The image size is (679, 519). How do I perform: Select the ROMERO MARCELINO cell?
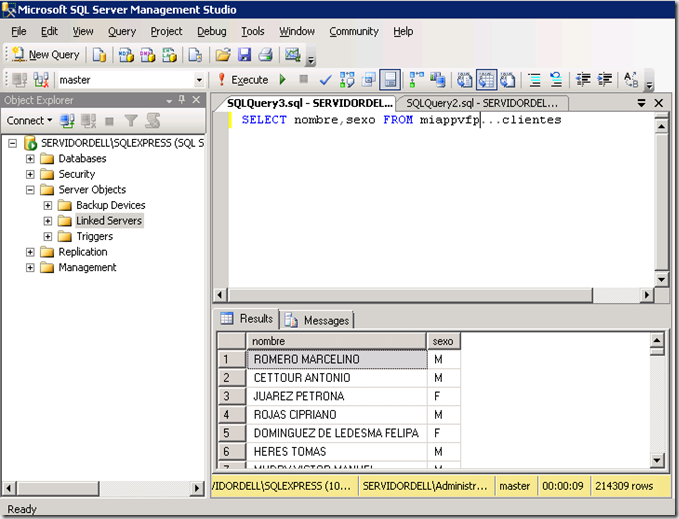(337, 359)
